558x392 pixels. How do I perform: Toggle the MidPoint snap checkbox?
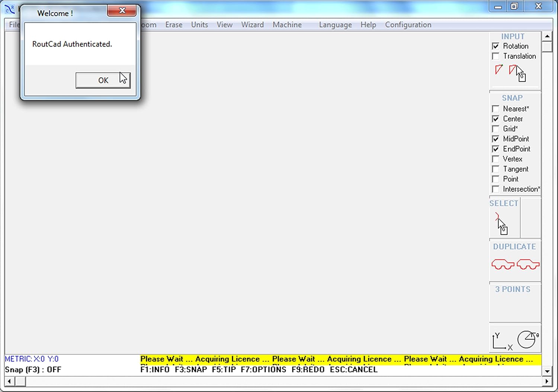496,139
